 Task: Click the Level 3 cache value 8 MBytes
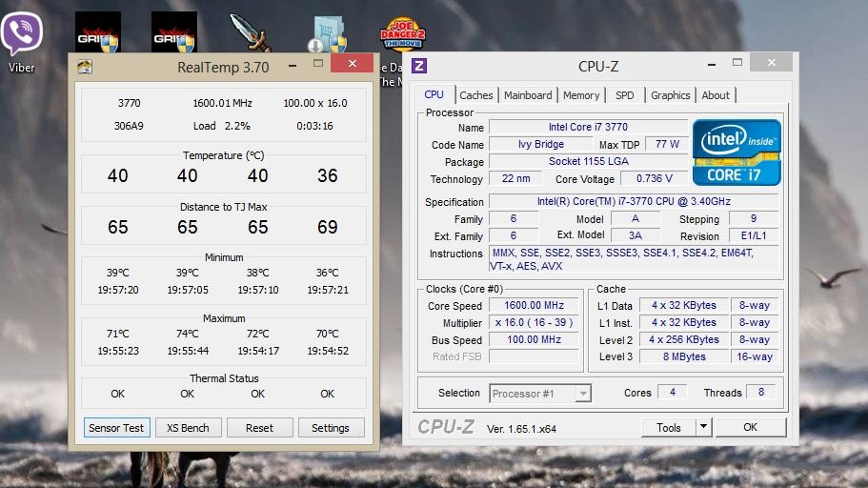684,356
